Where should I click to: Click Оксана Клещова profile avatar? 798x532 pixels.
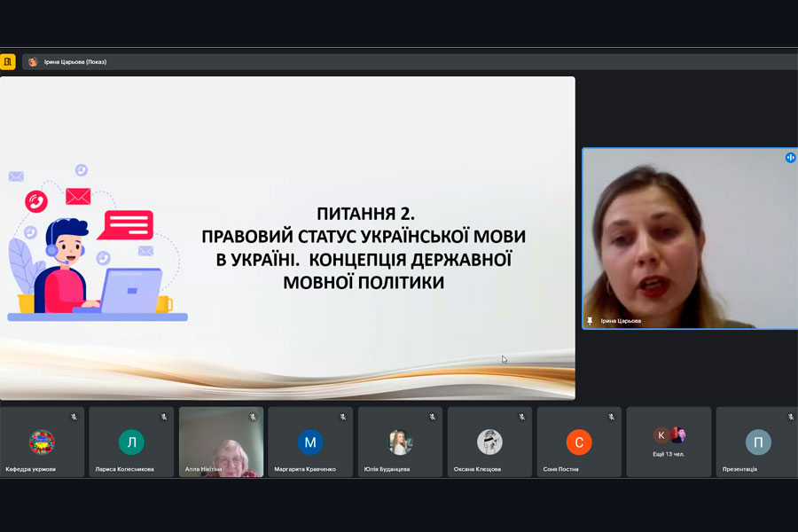click(489, 442)
